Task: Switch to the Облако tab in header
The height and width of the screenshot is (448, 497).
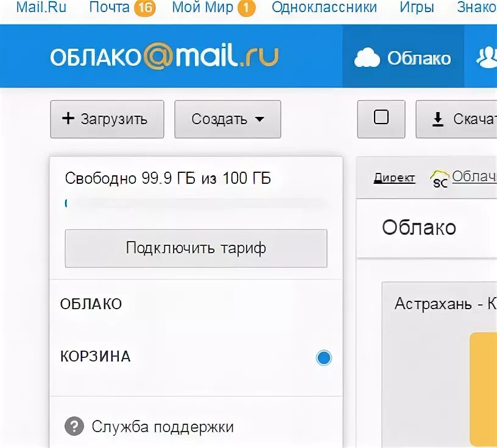Action: tap(403, 57)
